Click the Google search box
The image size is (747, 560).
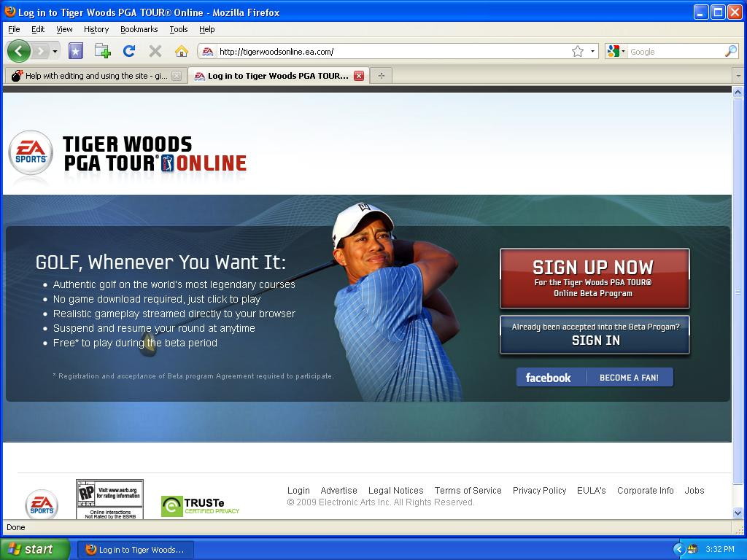(x=676, y=52)
